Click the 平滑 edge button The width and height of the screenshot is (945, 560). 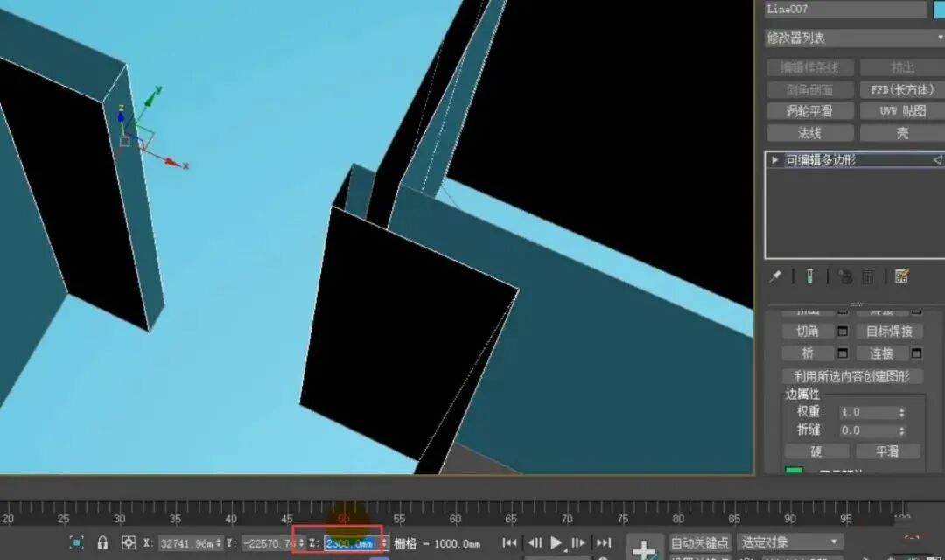click(x=888, y=451)
